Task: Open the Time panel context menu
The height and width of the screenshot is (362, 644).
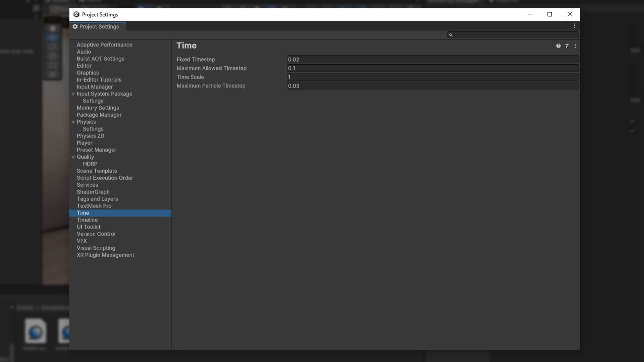Action: (575, 46)
